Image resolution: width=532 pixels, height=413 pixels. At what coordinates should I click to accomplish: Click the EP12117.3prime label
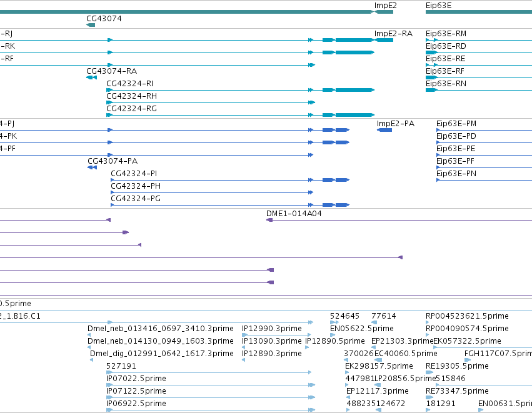[x=378, y=391]
